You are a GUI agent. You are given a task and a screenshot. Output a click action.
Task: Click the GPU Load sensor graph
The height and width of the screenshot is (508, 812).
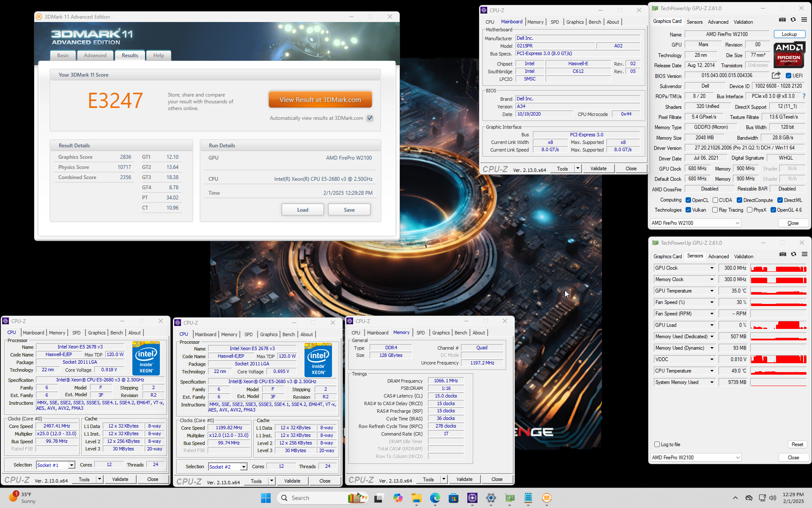pos(779,325)
